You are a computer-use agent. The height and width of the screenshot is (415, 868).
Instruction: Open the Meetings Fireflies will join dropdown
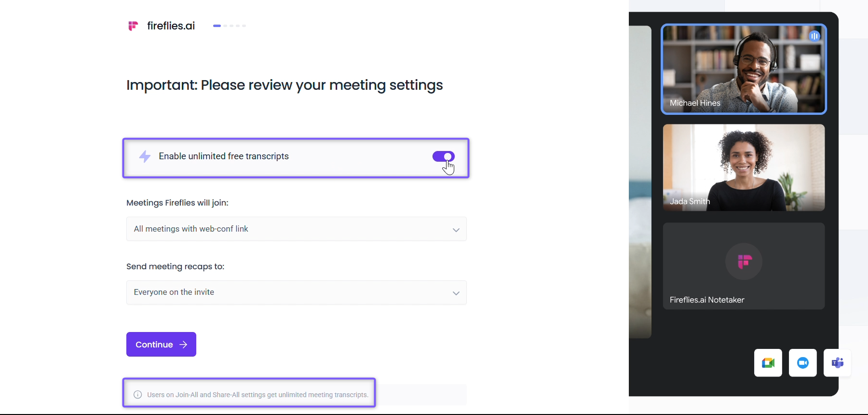pos(297,229)
